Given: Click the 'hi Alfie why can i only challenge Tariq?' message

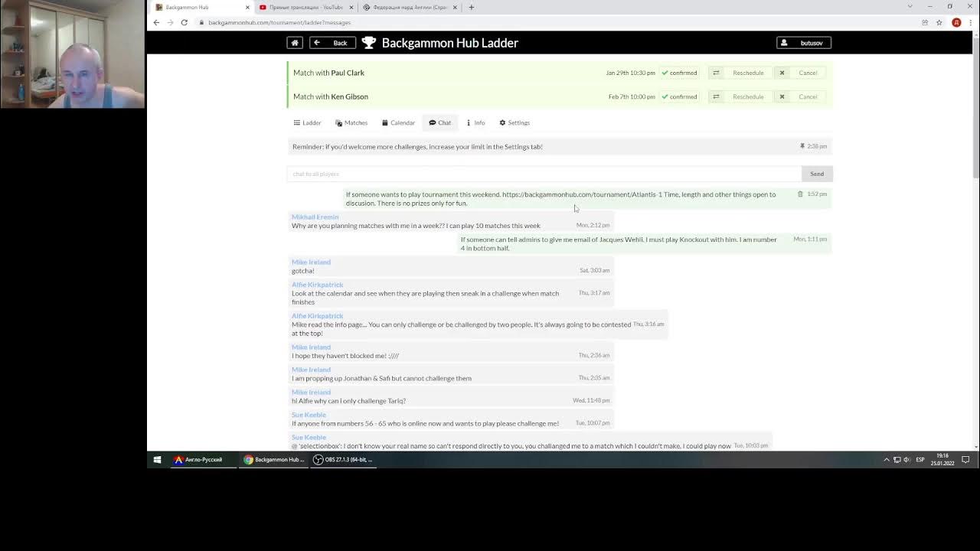Looking at the screenshot, I should tap(450, 396).
